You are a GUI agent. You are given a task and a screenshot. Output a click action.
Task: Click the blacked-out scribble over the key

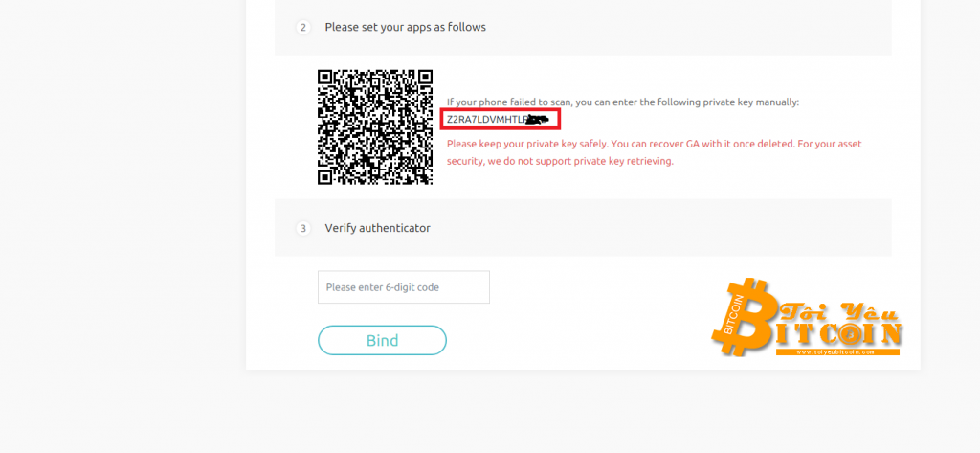pos(536,119)
